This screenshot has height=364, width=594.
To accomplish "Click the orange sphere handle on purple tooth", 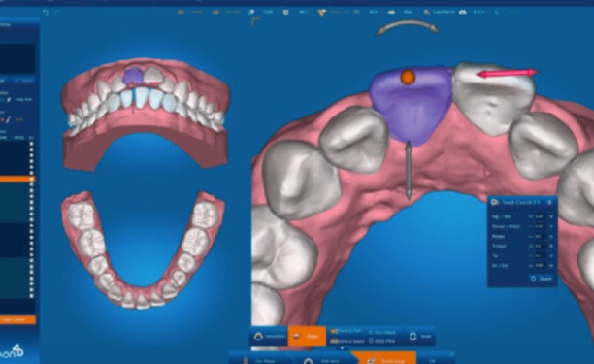I will pyautogui.click(x=408, y=77).
